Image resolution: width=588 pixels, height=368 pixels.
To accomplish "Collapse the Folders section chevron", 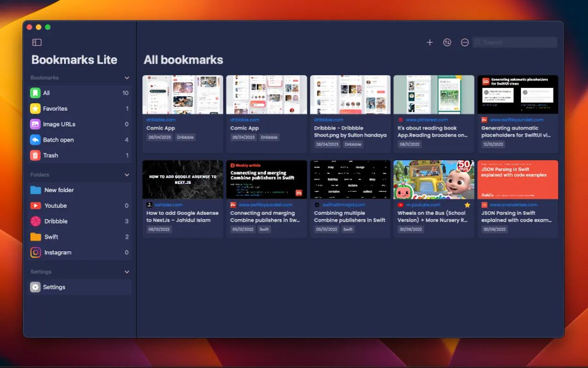I will point(127,175).
